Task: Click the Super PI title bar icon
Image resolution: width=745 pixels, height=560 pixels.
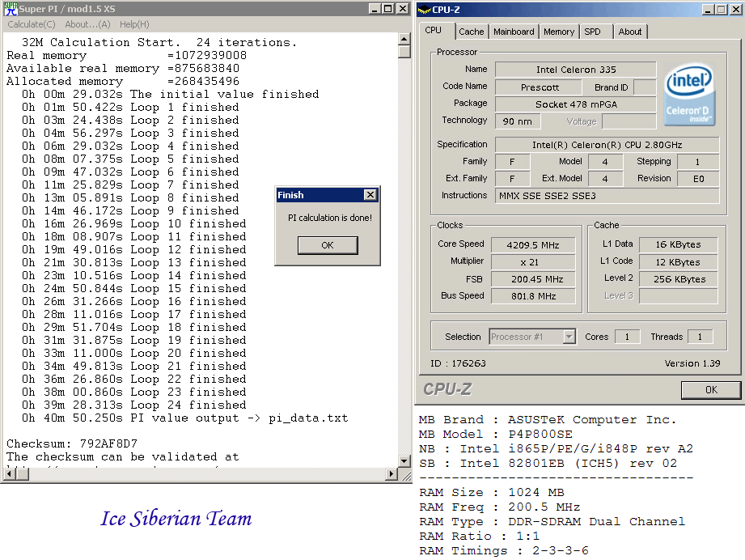Action: point(11,9)
